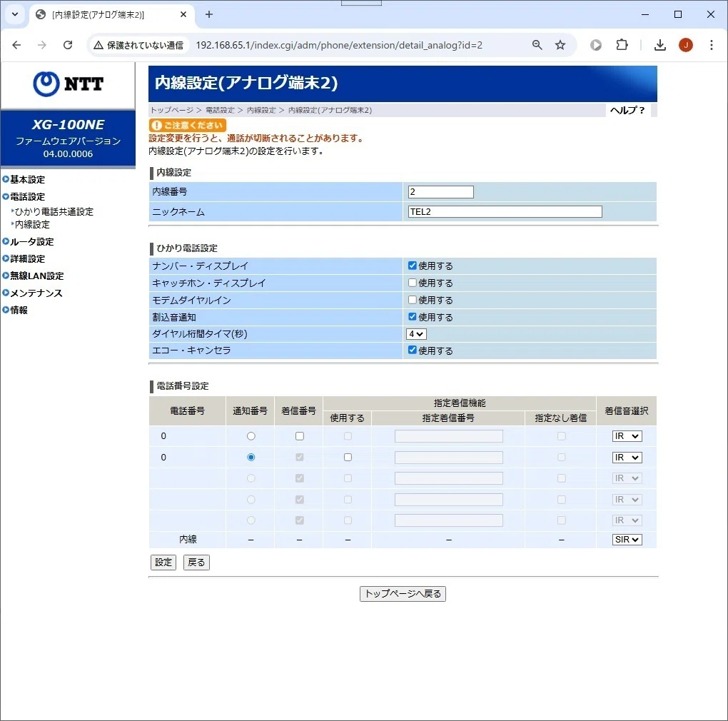This screenshot has width=728, height=721.
Task: Click the media control play icon
Action: point(596,45)
